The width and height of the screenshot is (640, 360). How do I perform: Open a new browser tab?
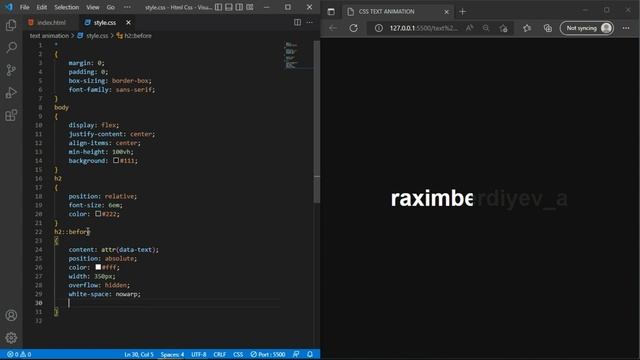tap(462, 12)
